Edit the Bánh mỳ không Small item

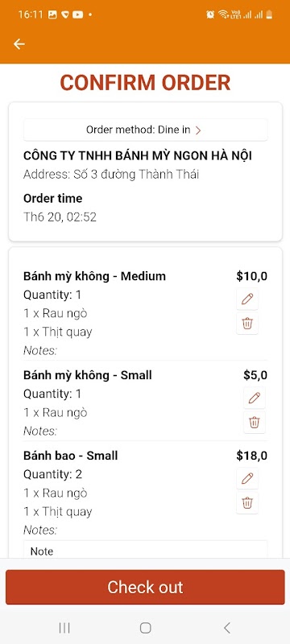tap(255, 398)
